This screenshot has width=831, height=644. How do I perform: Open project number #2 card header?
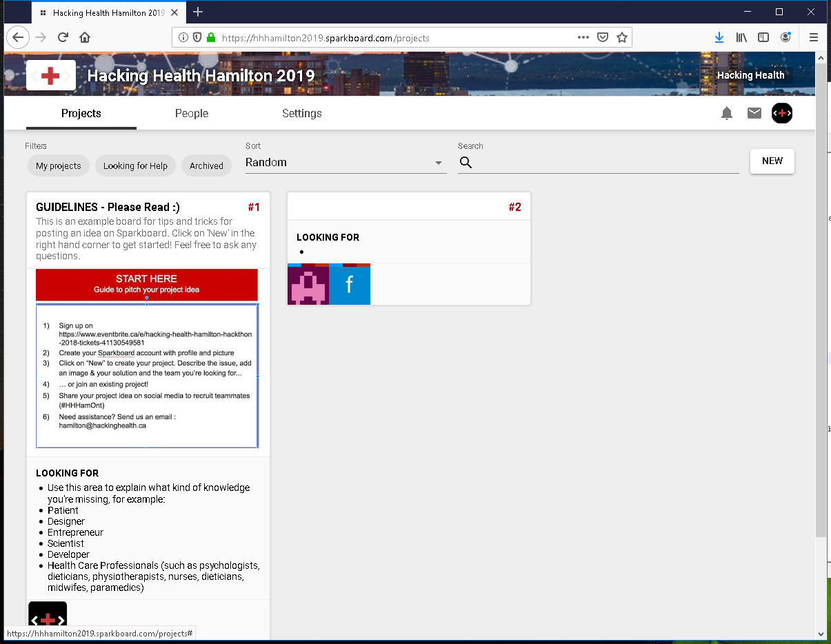[x=409, y=207]
